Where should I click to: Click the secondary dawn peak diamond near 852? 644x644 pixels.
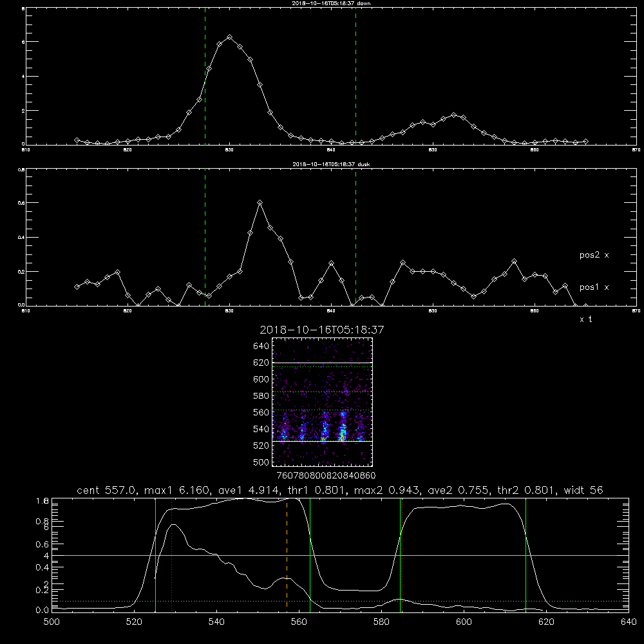[x=453, y=115]
